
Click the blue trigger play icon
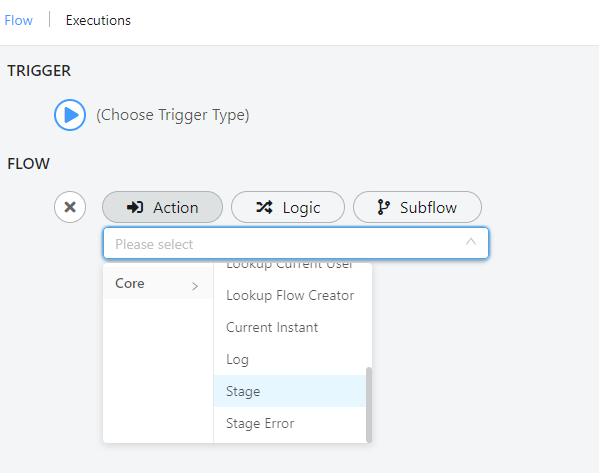pos(70,115)
